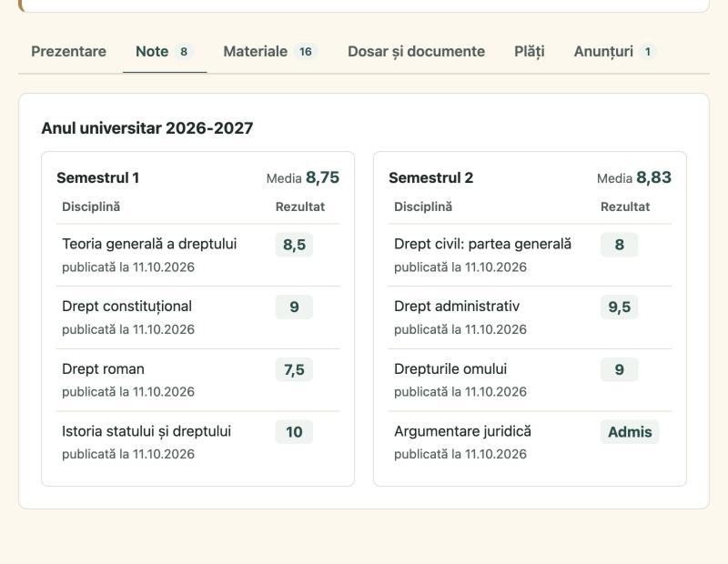Click the Disciplină column header in Semestrul 1
Screen dimensions: 728x564
click(x=91, y=206)
